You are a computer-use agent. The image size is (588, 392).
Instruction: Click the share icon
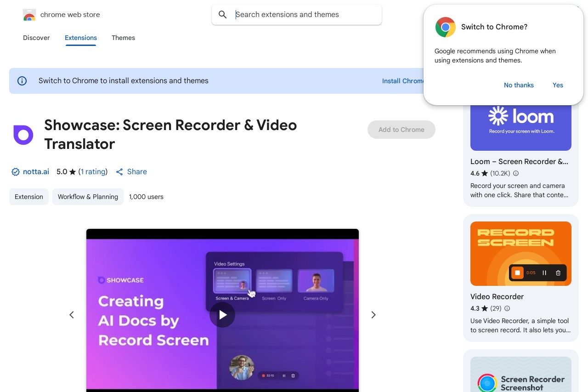pos(119,172)
